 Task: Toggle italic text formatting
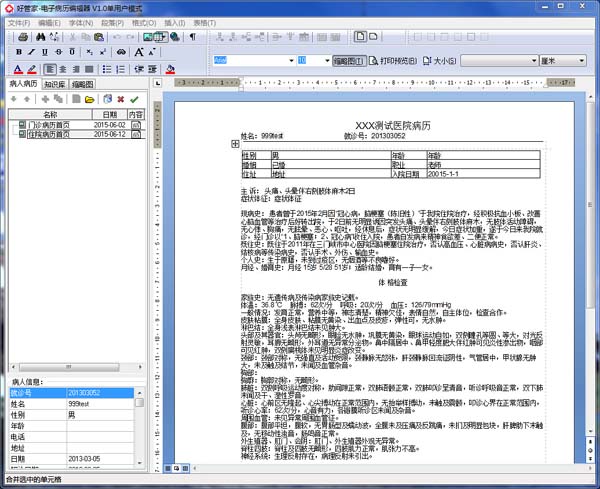(32, 53)
